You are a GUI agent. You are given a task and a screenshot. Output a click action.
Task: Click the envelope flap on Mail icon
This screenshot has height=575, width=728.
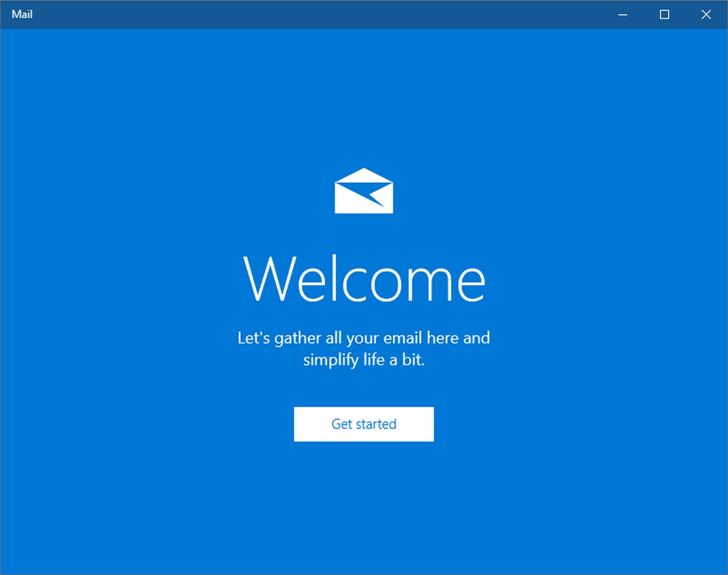[x=364, y=175]
